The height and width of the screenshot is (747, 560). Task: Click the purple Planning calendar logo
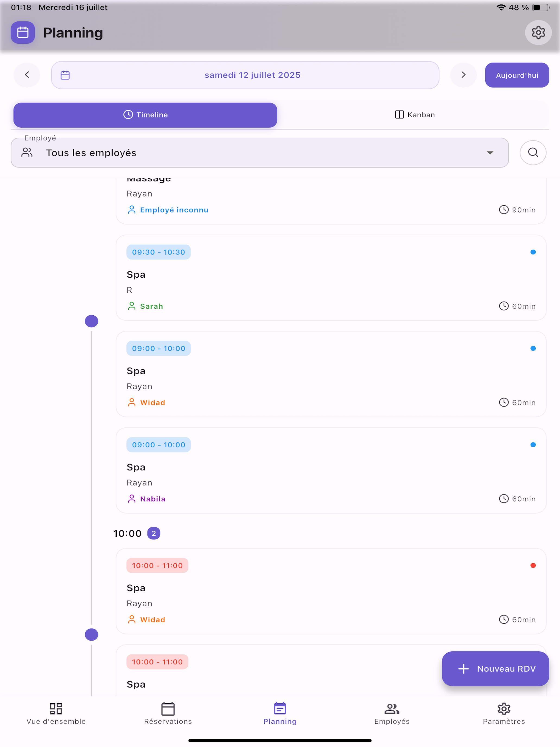[23, 33]
